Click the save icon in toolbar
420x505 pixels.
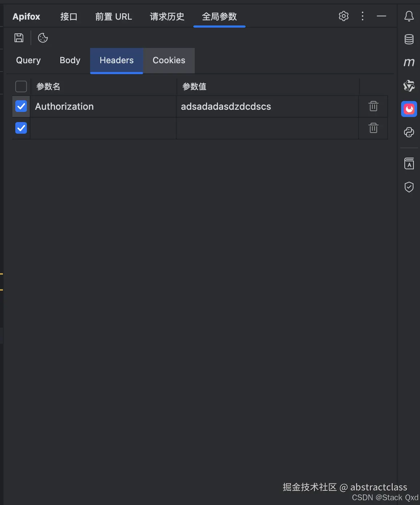19,38
